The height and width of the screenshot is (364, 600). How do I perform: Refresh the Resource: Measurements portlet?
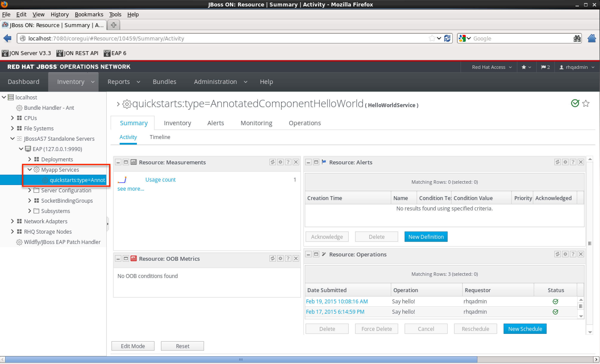[272, 162]
